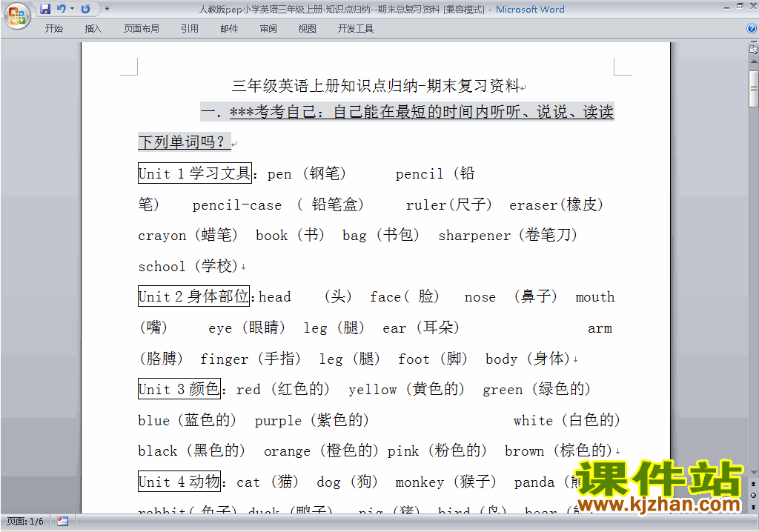Click the word black

[x=158, y=451]
